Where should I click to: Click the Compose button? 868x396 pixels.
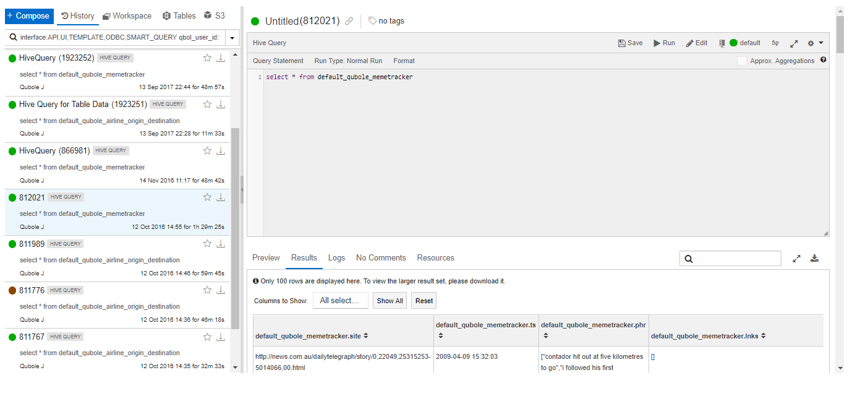28,16
